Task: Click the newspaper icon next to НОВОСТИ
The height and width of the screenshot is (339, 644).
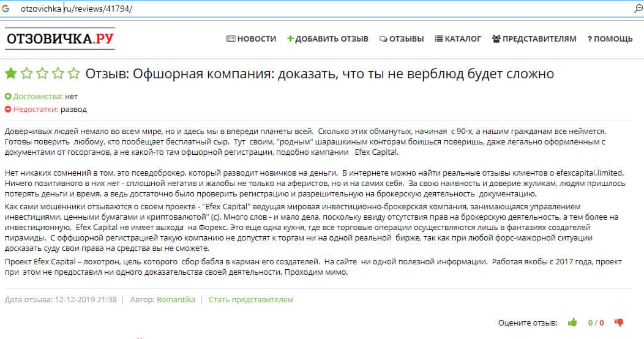Action: 231,39
